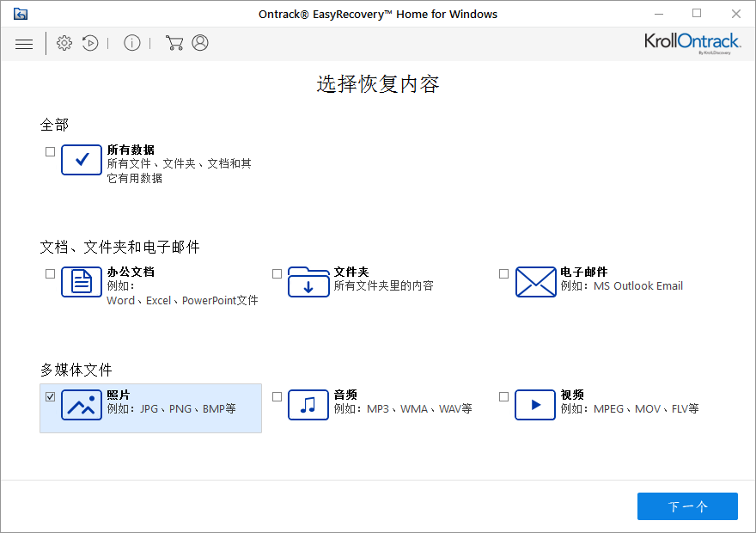Uncheck the 照片 checkbox
Image resolution: width=756 pixels, height=533 pixels.
(50, 395)
